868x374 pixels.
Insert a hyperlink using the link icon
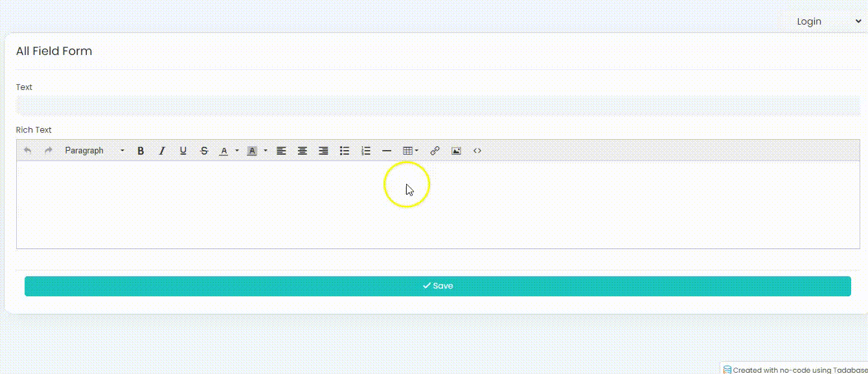click(435, 150)
